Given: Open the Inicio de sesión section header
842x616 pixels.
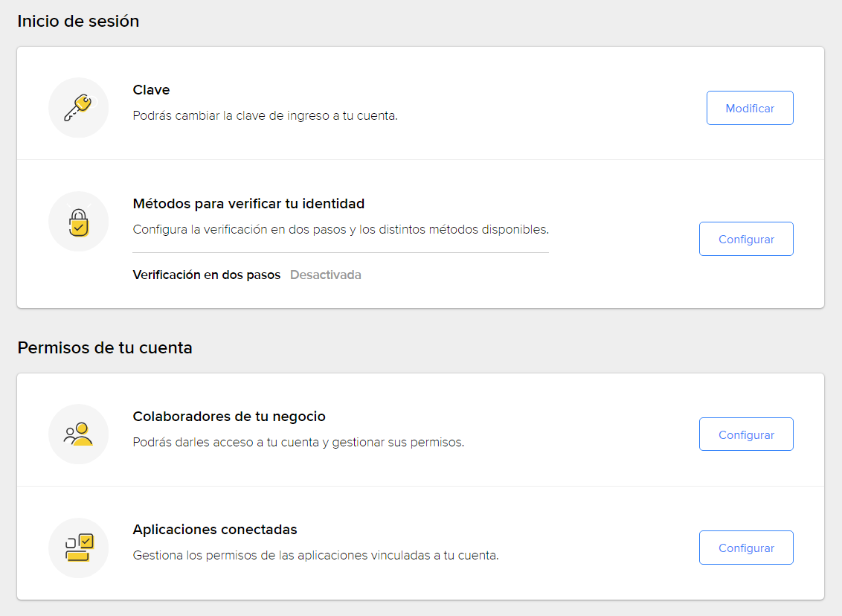Looking at the screenshot, I should [x=78, y=21].
